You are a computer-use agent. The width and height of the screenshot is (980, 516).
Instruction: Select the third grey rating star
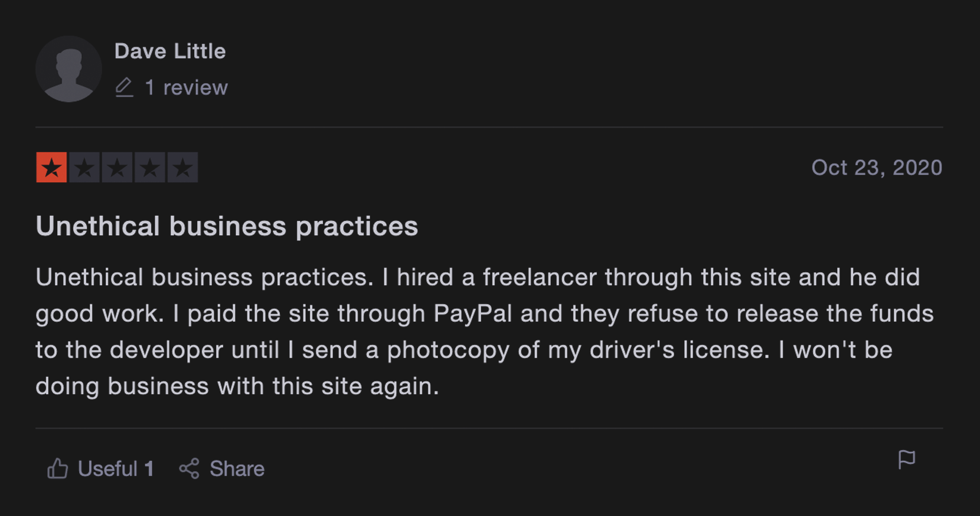point(117,168)
